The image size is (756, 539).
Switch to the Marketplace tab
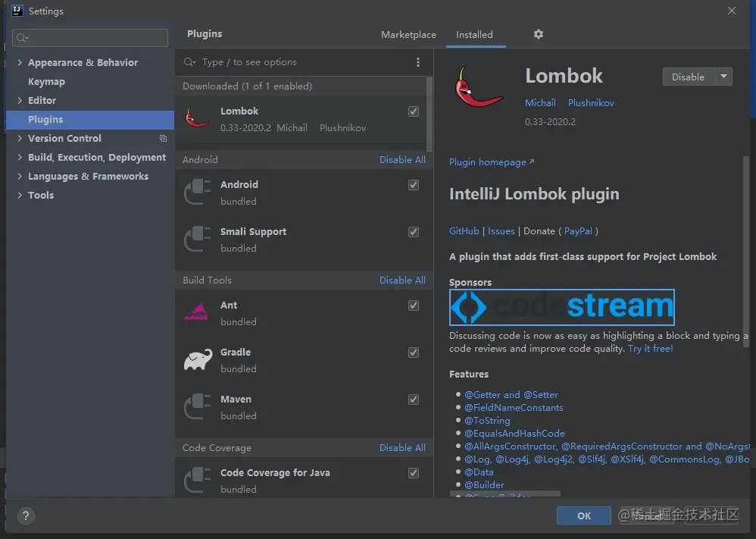click(408, 35)
